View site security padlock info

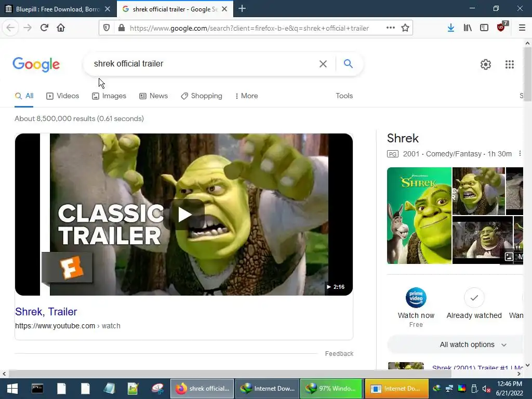[122, 28]
